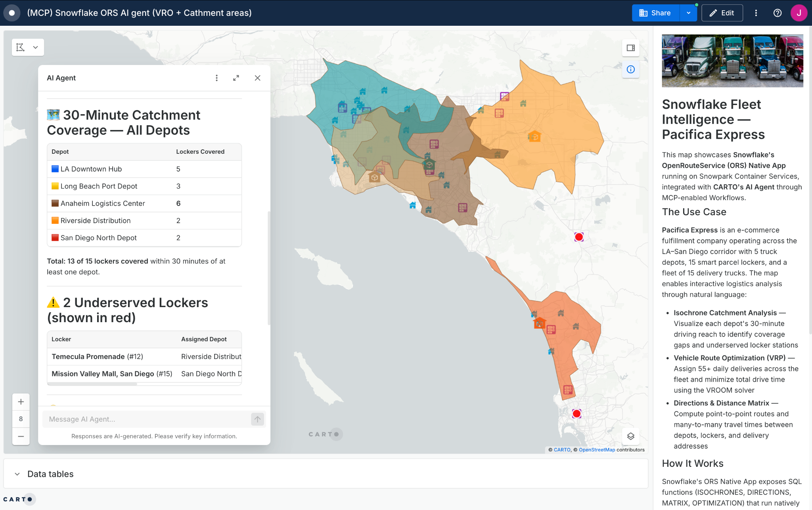Click the Long Beach Port depot marker
Image resolution: width=812 pixels, height=510 pixels.
[374, 177]
